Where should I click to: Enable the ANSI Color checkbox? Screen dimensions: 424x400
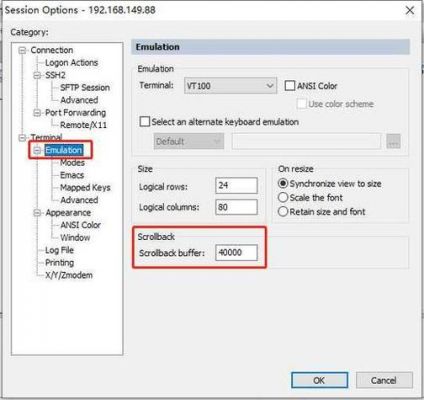(x=290, y=86)
